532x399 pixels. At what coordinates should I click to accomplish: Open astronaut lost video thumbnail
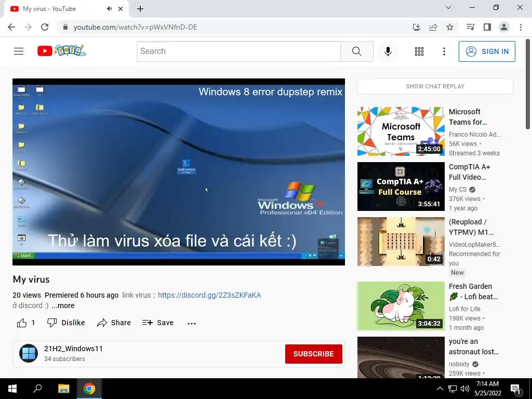(401, 357)
